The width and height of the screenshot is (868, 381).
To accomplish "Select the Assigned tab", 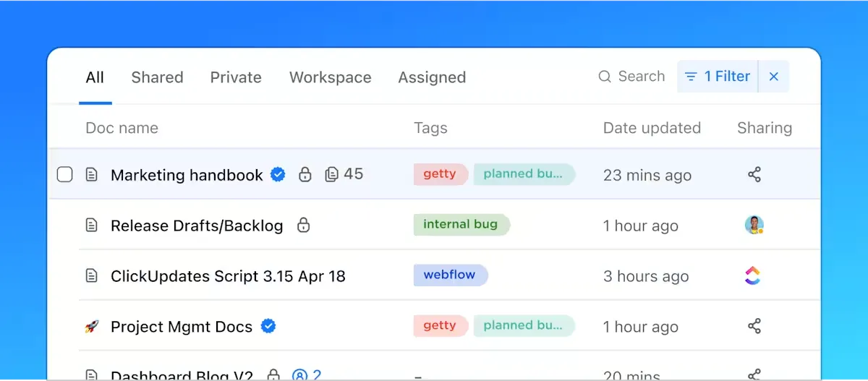I will 432,77.
